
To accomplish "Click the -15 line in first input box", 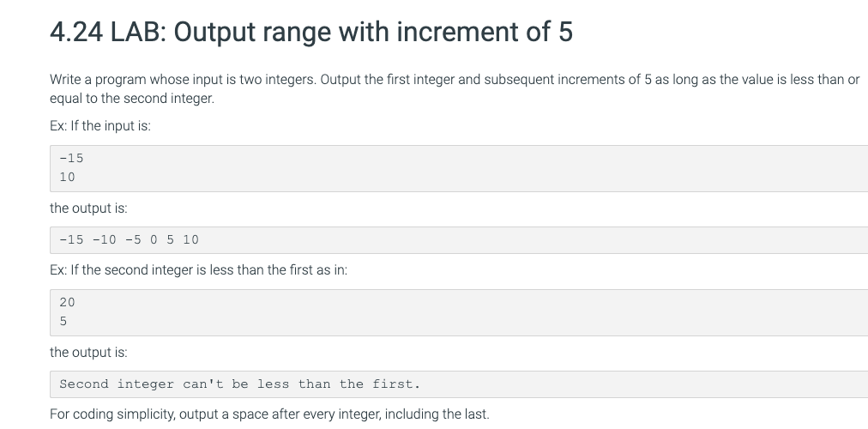I will pos(71,159).
